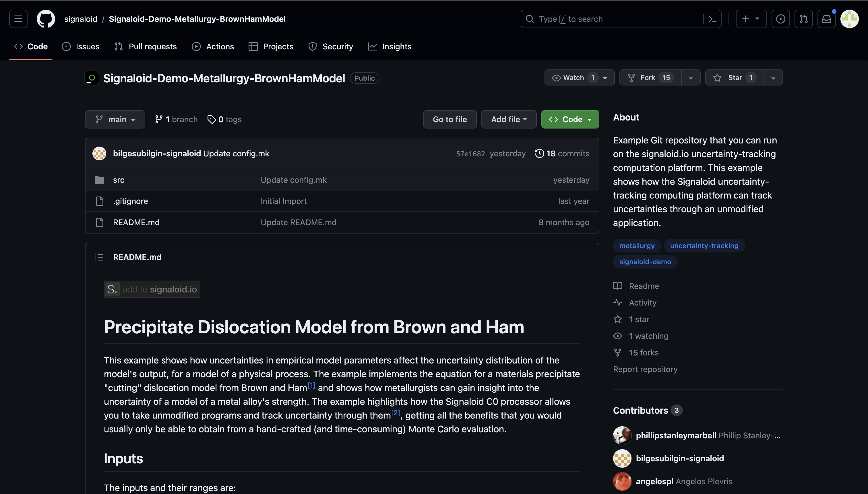Expand the main branch selector
This screenshot has height=494, width=868.
115,119
